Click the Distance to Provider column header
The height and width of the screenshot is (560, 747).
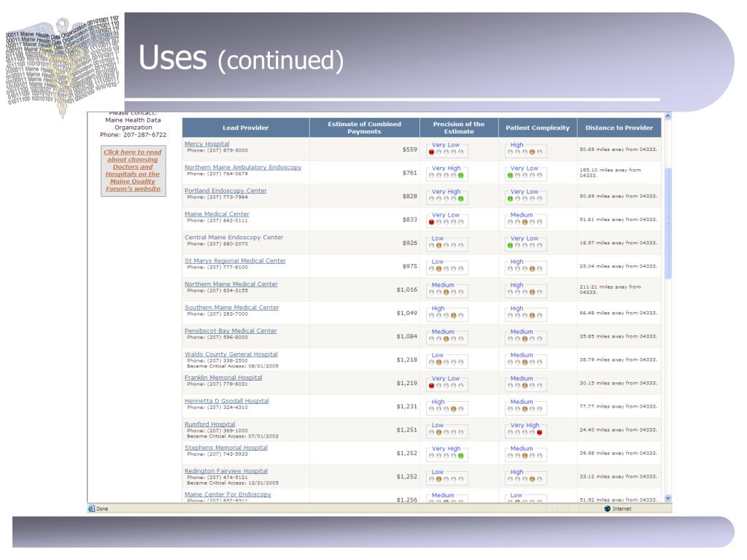[619, 128]
